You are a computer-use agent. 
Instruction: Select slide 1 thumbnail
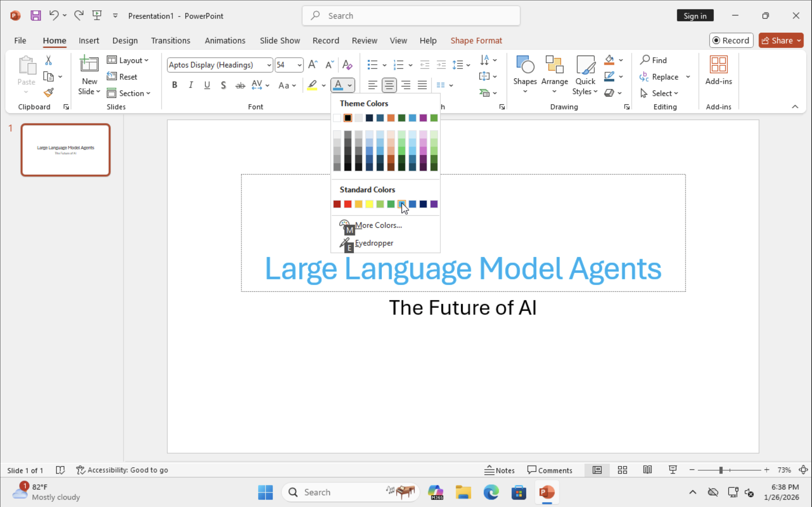pos(66,150)
